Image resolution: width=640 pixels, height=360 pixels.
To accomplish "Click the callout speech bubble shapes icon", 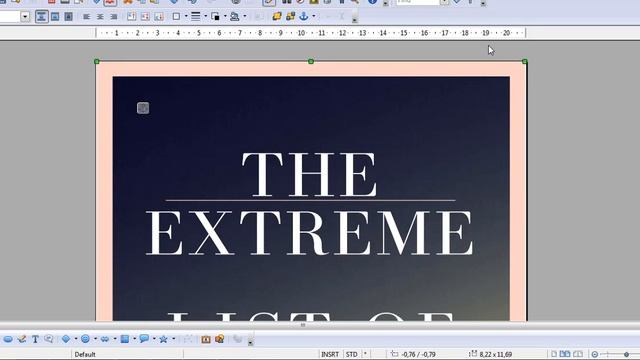I will 144,339.
